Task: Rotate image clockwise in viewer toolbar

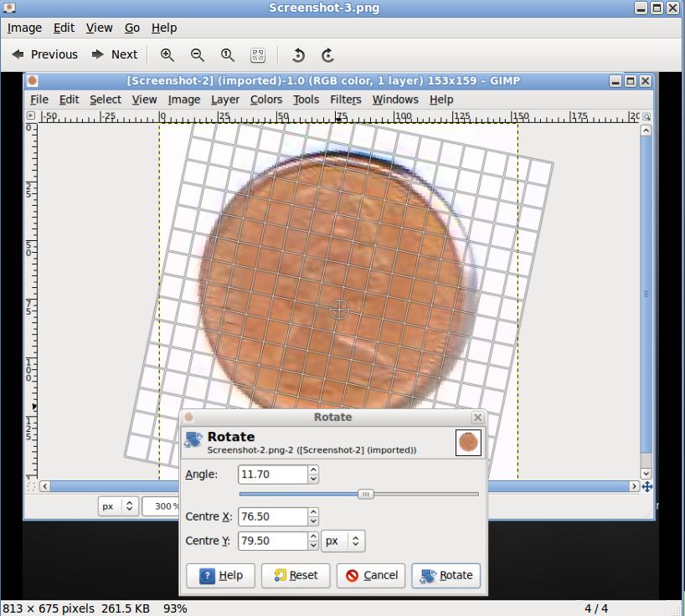Action: pos(327,55)
